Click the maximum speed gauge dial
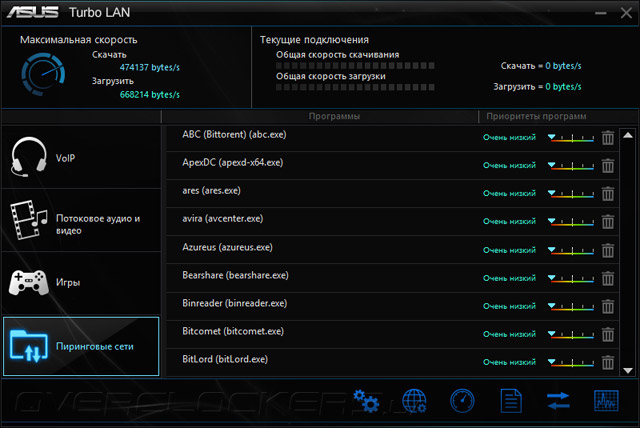 [43, 74]
